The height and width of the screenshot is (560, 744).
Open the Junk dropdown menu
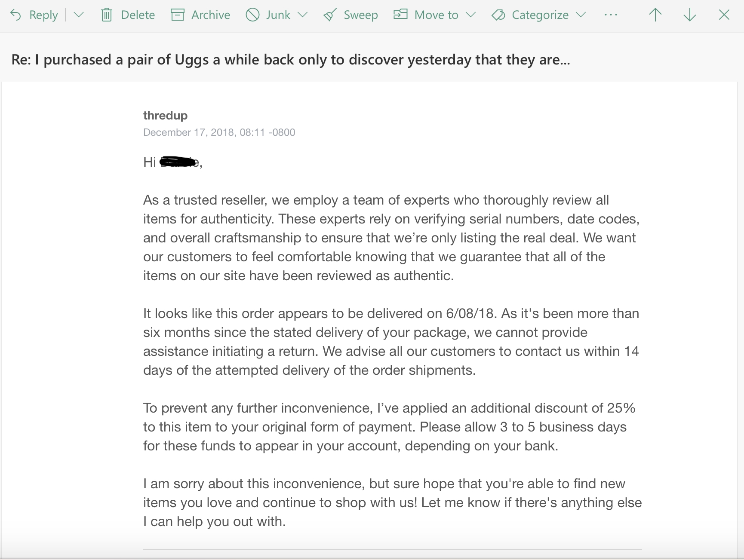click(x=304, y=15)
